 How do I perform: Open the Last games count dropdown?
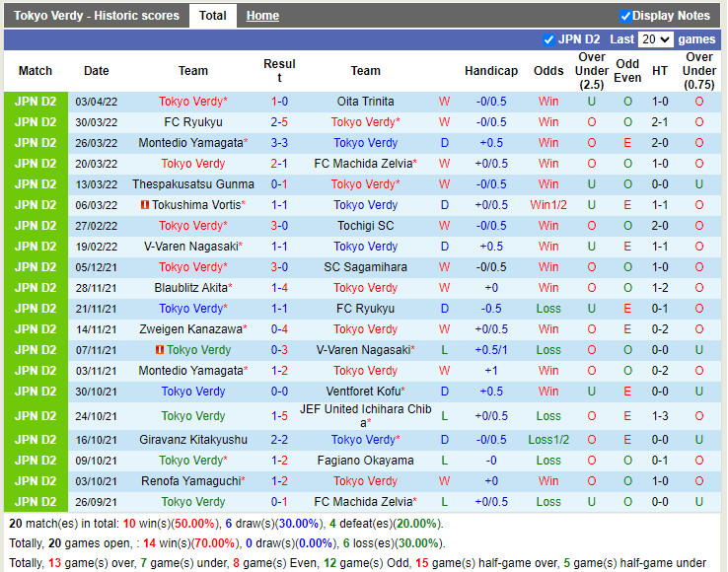(655, 39)
